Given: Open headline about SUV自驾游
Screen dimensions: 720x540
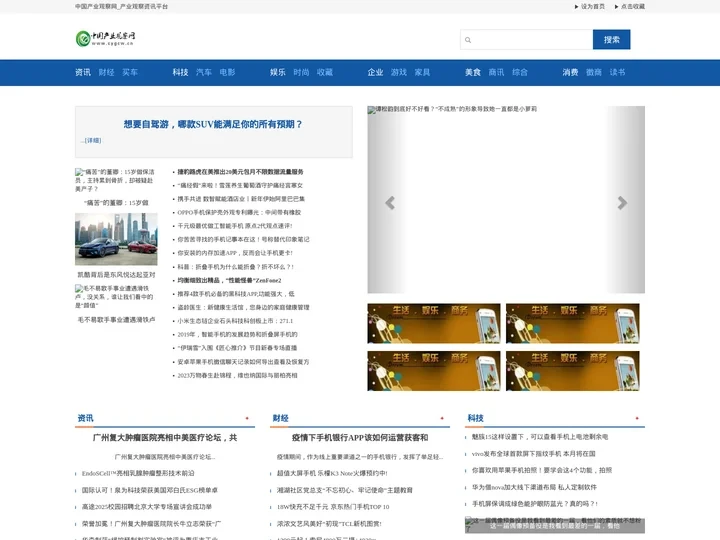Looking at the screenshot, I should (213, 124).
